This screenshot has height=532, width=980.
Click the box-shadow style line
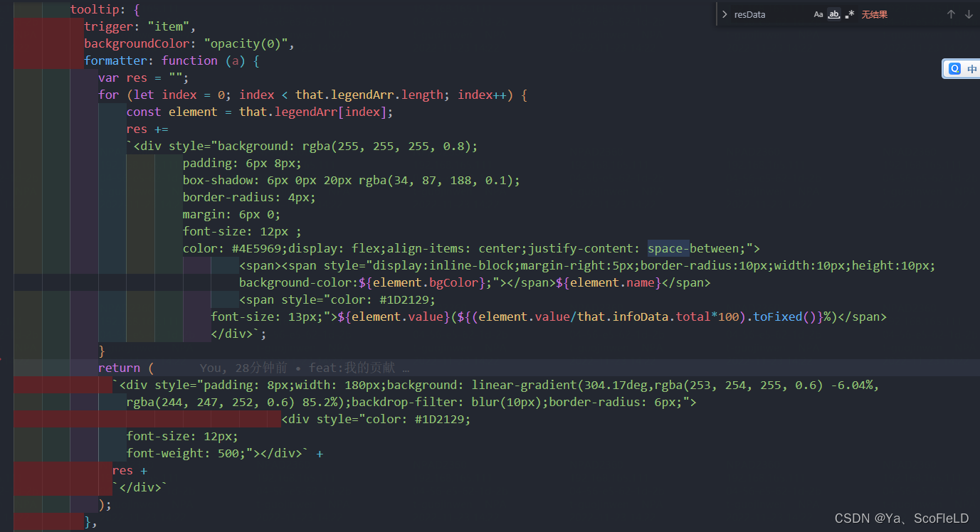click(352, 180)
